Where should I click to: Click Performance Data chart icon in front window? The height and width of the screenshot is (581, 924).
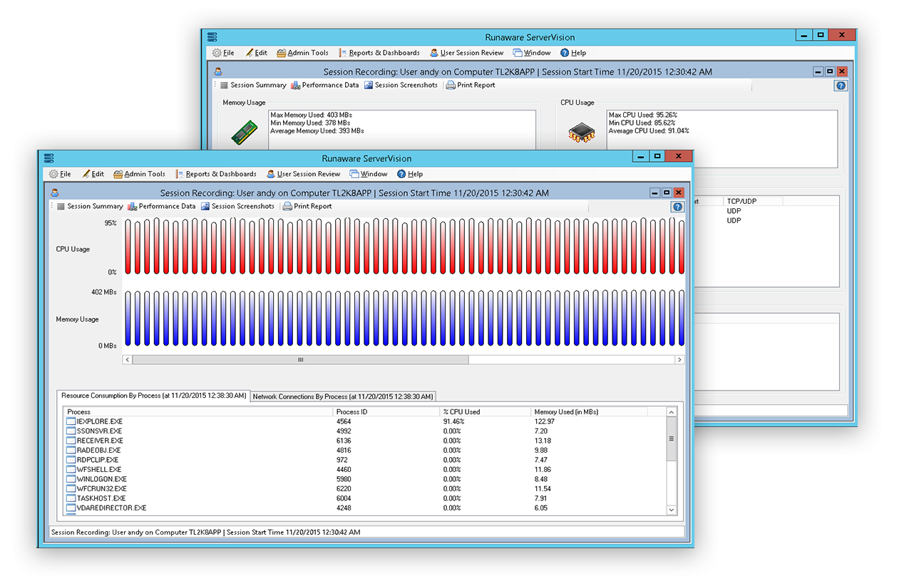pos(133,206)
